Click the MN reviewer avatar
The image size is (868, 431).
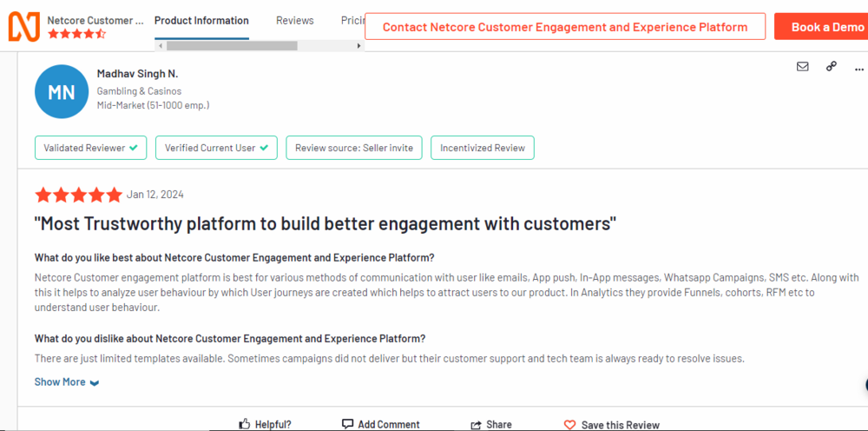pyautogui.click(x=62, y=92)
